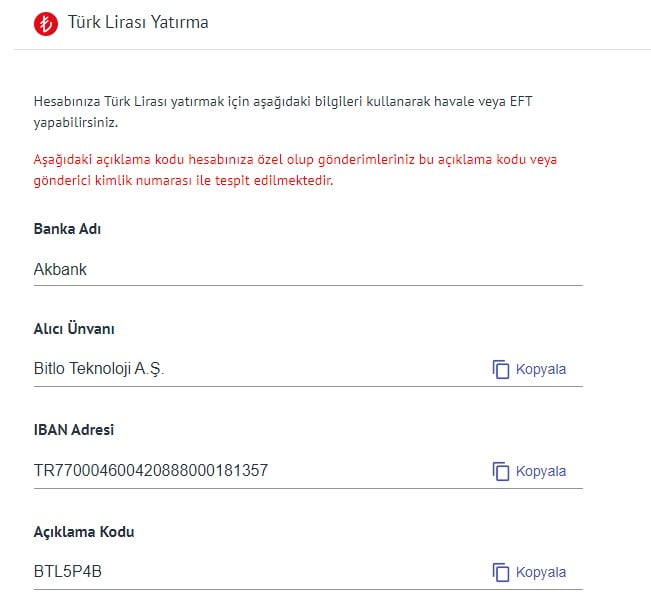Screen dimensions: 651x607
Task: Select the BTL5P4B description code value
Action: pos(68,572)
